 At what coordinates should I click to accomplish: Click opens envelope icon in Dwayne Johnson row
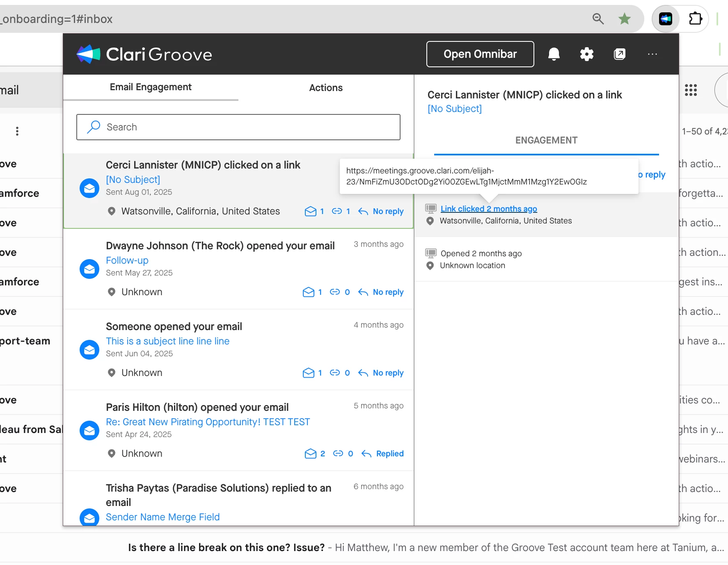click(309, 292)
